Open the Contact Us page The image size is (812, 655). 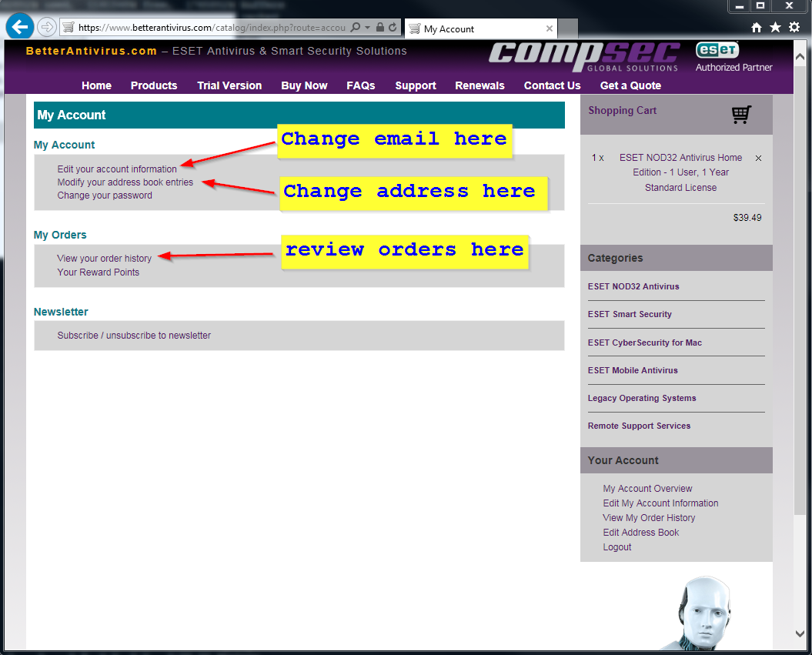pyautogui.click(x=552, y=85)
